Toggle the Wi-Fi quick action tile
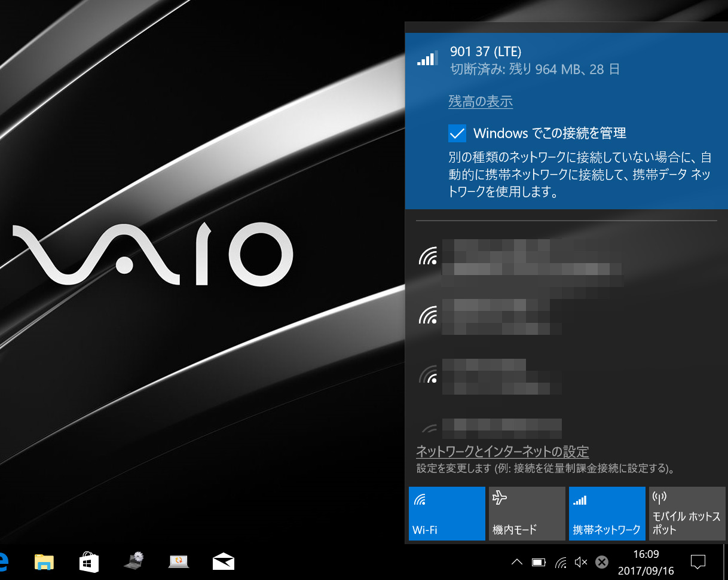 (447, 514)
